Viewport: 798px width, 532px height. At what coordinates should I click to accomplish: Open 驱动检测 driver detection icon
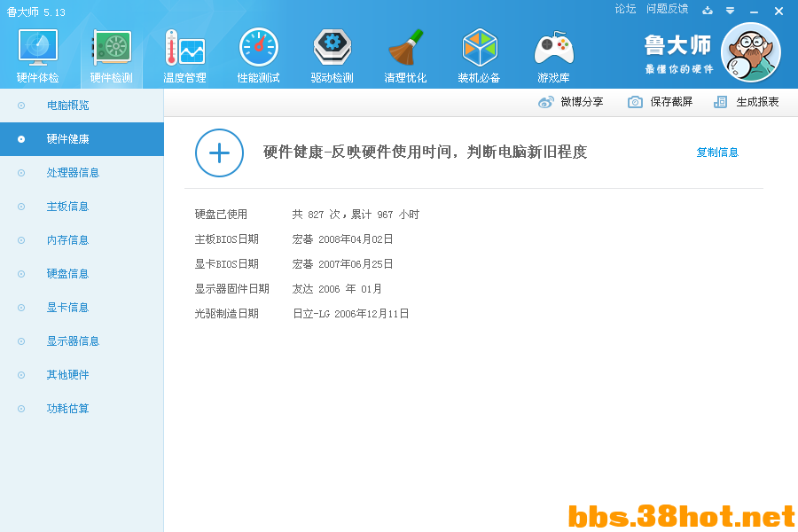click(x=332, y=47)
